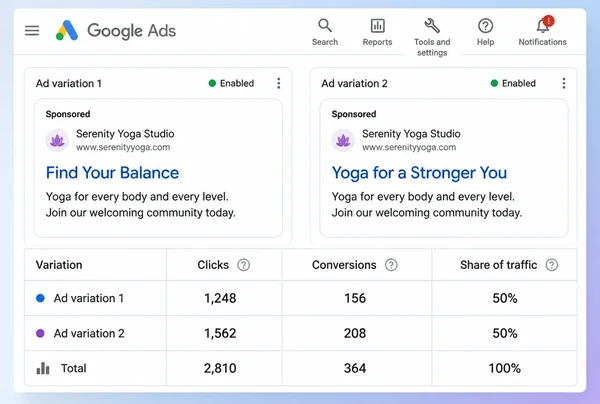Click 50% traffic share for Ad variation 2
This screenshot has width=600, height=404.
[505, 333]
